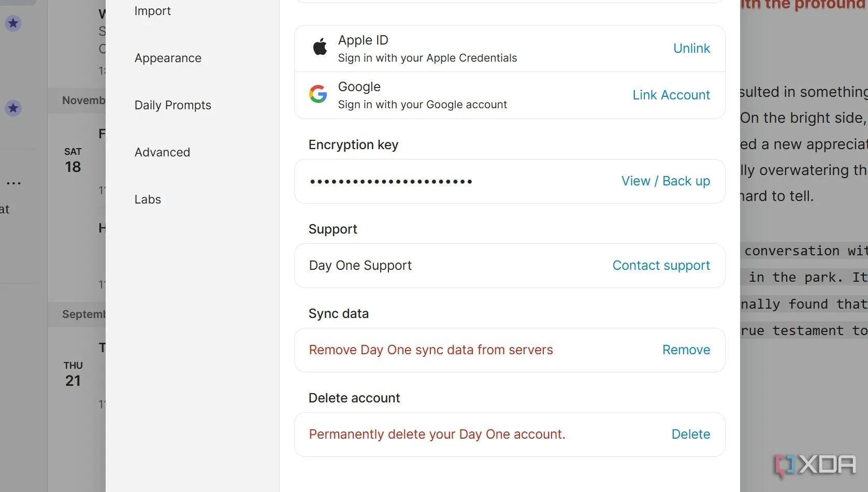Open Daily Prompts settings
The image size is (868, 492).
[x=172, y=105]
